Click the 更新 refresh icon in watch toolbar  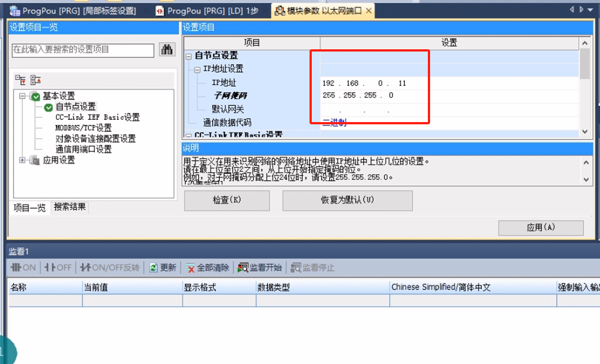[153, 267]
